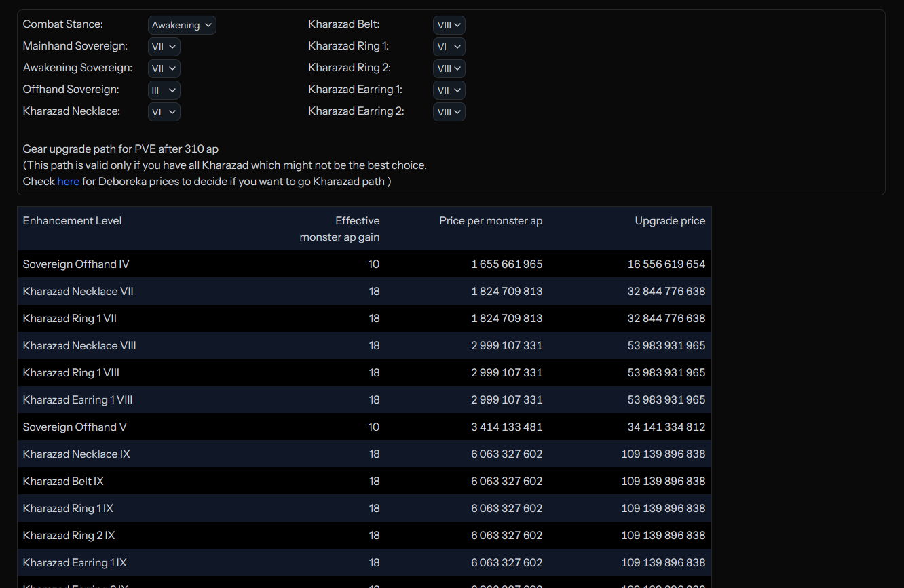Click the Enhancement Level column header
Screen dimensions: 904x588
(73, 221)
